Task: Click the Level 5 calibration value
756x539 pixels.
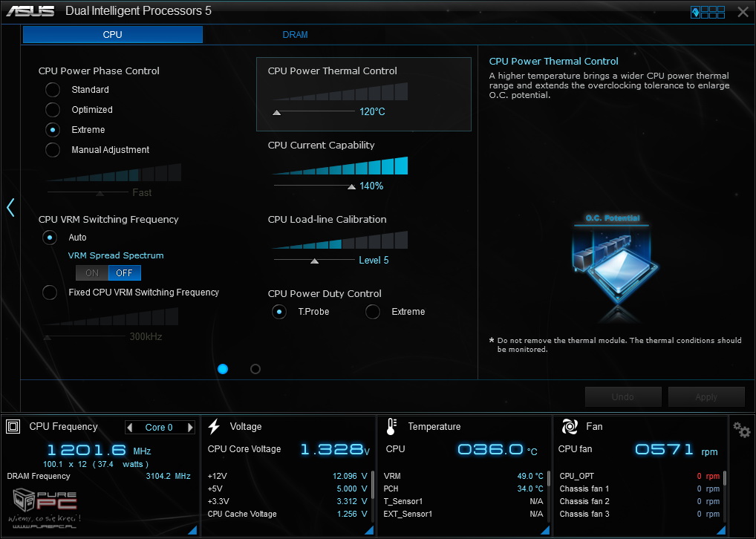Action: [x=374, y=261]
